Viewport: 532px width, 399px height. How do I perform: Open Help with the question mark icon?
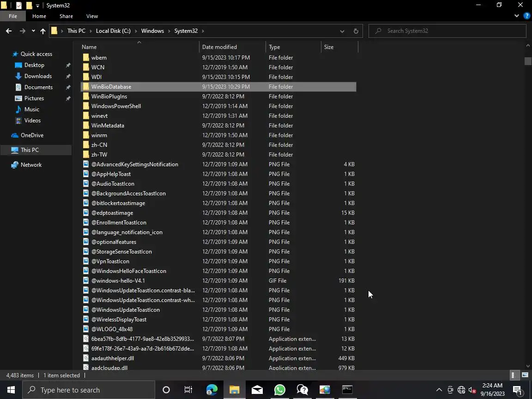[x=527, y=16]
